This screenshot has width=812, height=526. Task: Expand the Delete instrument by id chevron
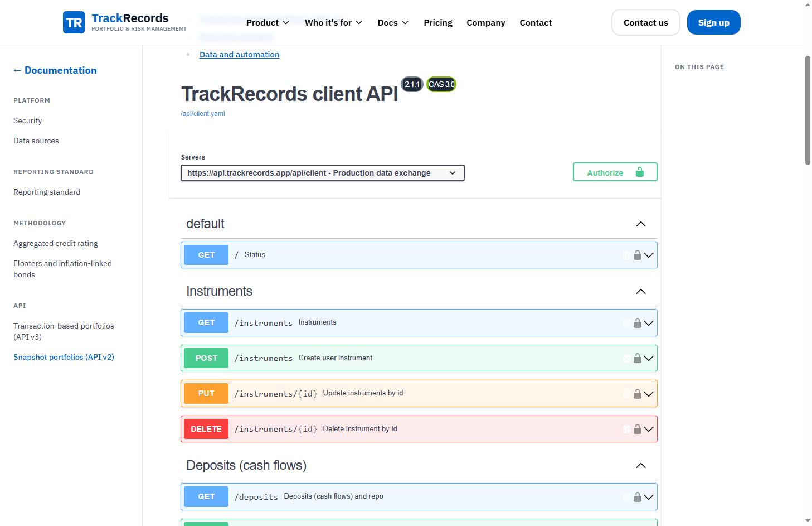pyautogui.click(x=649, y=429)
